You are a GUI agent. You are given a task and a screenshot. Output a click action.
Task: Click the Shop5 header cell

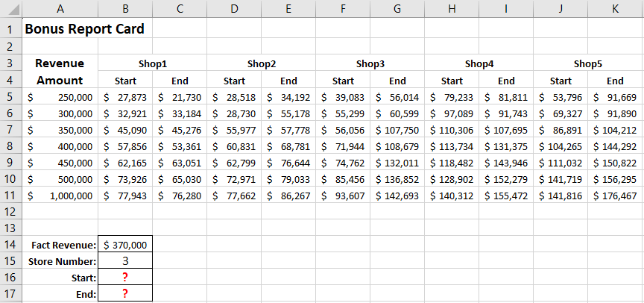[x=588, y=63]
